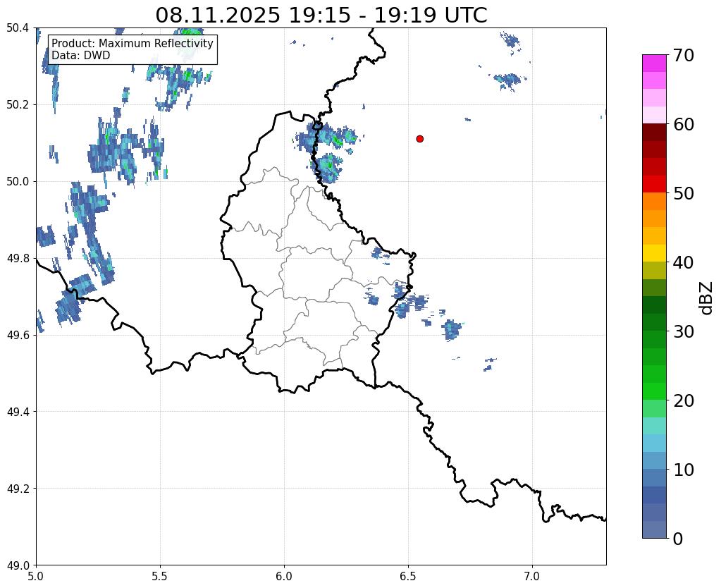The image size is (721, 588).
Task: Click the colorbar tick label 50
Action: pos(684,193)
